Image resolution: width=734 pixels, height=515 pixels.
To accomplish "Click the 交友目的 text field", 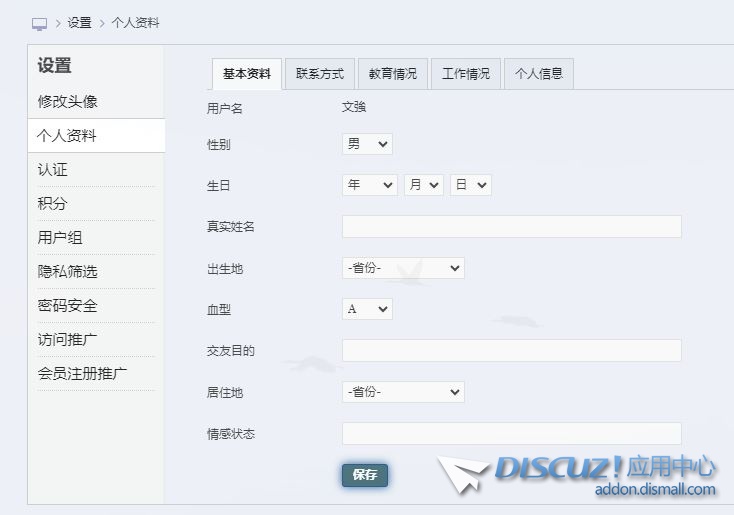I will click(x=511, y=350).
